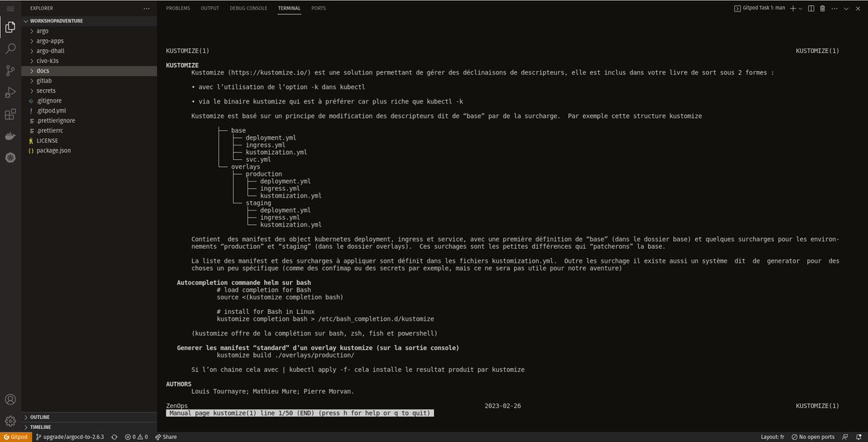Synchronize changes via status bar sync icon
Image resolution: width=868 pixels, height=442 pixels.
click(114, 437)
